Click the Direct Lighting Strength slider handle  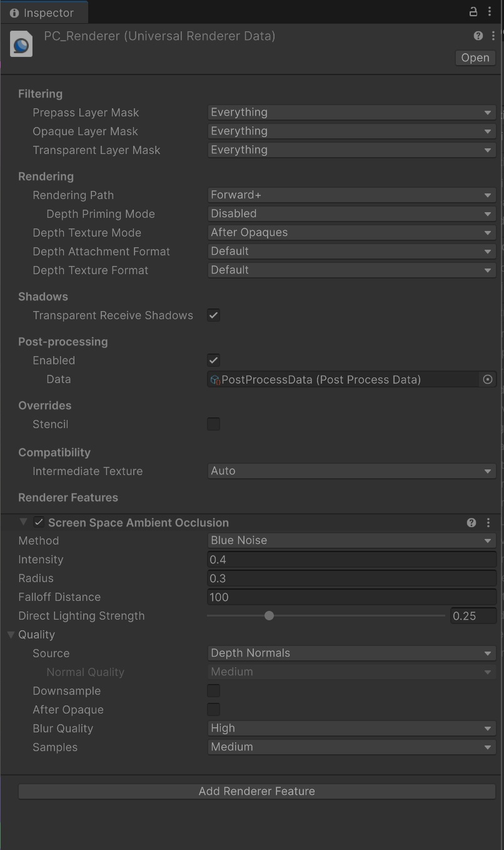point(269,616)
